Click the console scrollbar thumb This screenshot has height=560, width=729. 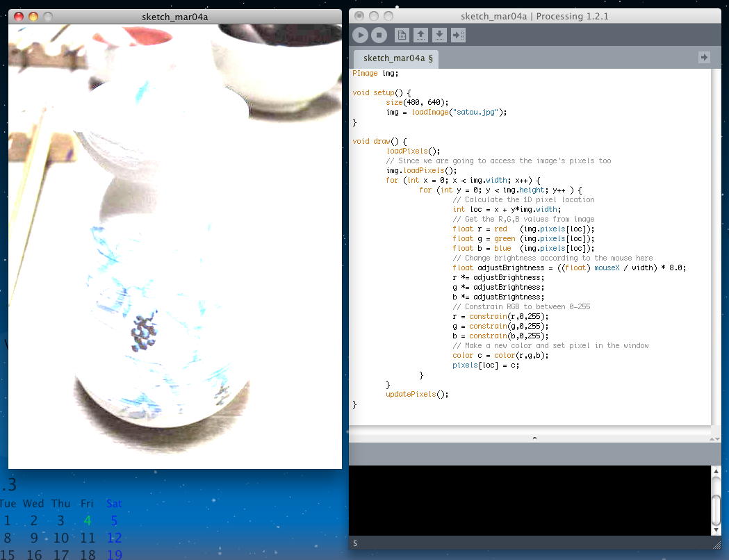coord(716,510)
